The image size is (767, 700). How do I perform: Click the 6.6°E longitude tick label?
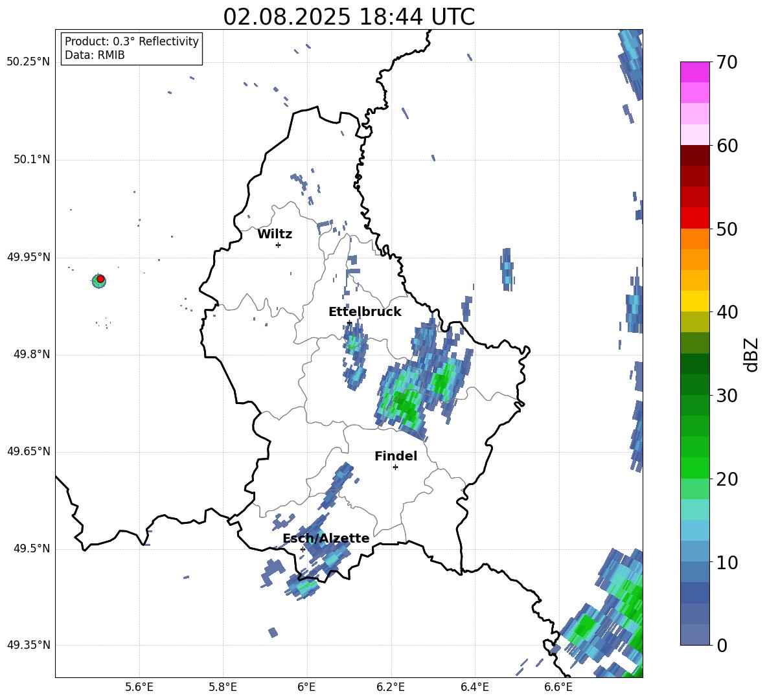[x=558, y=687]
